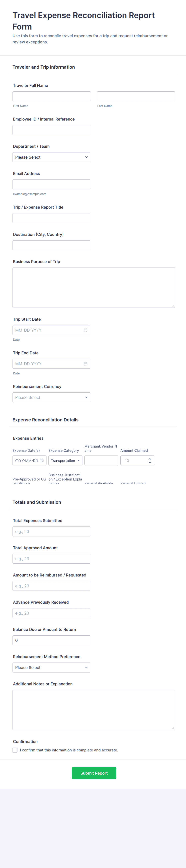The width and height of the screenshot is (186, 868).
Task: Click the Expense Date calendar icon
Action: click(42, 460)
